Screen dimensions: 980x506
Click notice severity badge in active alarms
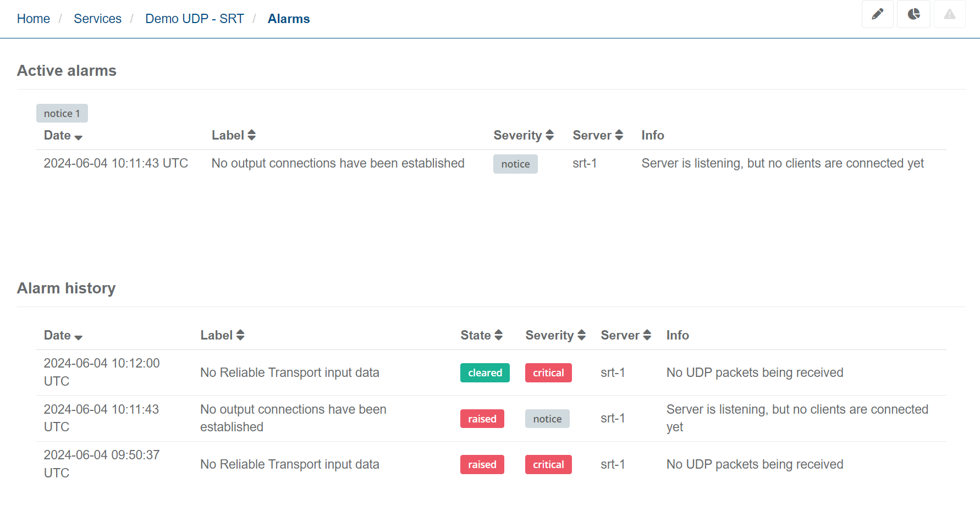(x=515, y=164)
